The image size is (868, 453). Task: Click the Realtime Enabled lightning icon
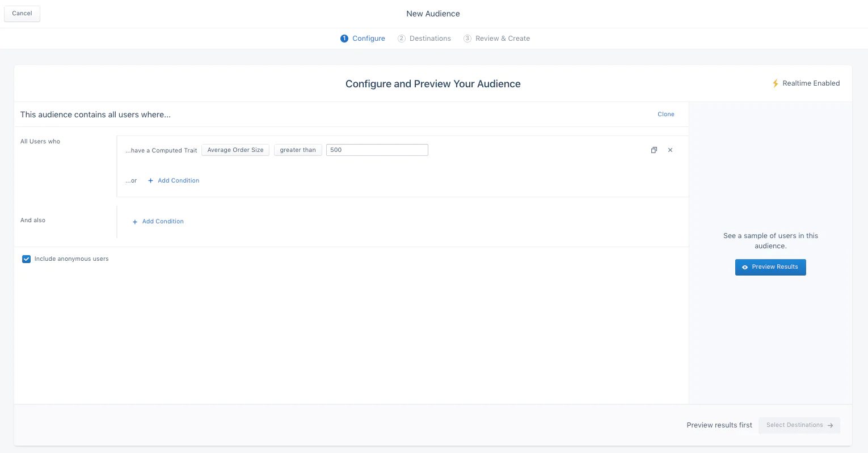[x=775, y=83]
